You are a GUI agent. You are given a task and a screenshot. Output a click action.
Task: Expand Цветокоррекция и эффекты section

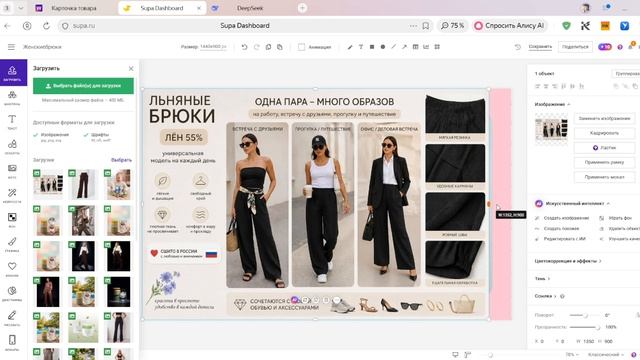pyautogui.click(x=568, y=261)
